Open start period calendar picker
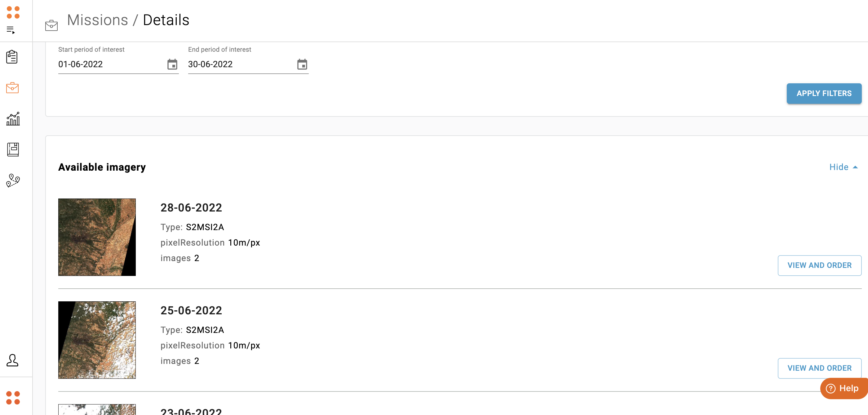This screenshot has width=868, height=415. [172, 64]
